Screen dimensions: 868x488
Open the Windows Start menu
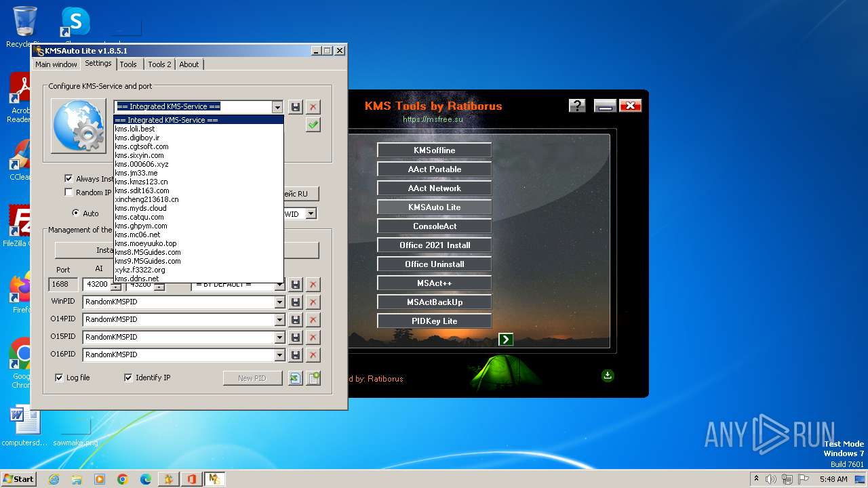coord(18,479)
